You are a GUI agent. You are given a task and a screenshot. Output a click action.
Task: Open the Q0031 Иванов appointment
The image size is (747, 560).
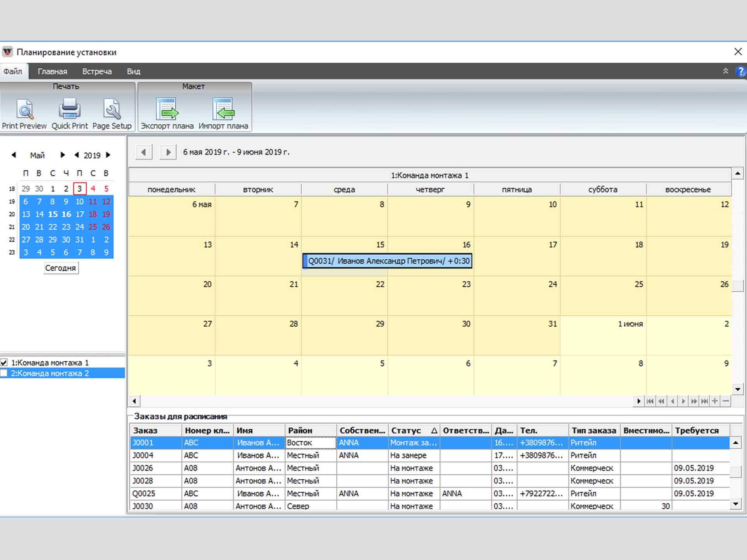point(388,261)
